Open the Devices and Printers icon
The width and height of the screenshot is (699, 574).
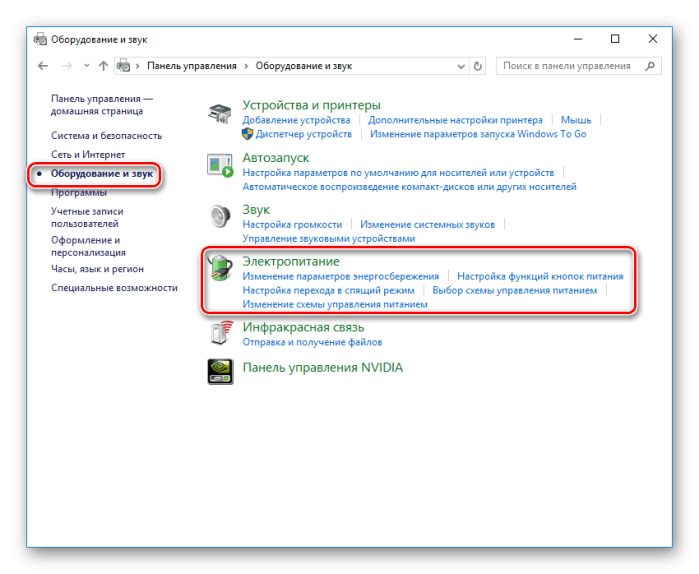click(219, 113)
